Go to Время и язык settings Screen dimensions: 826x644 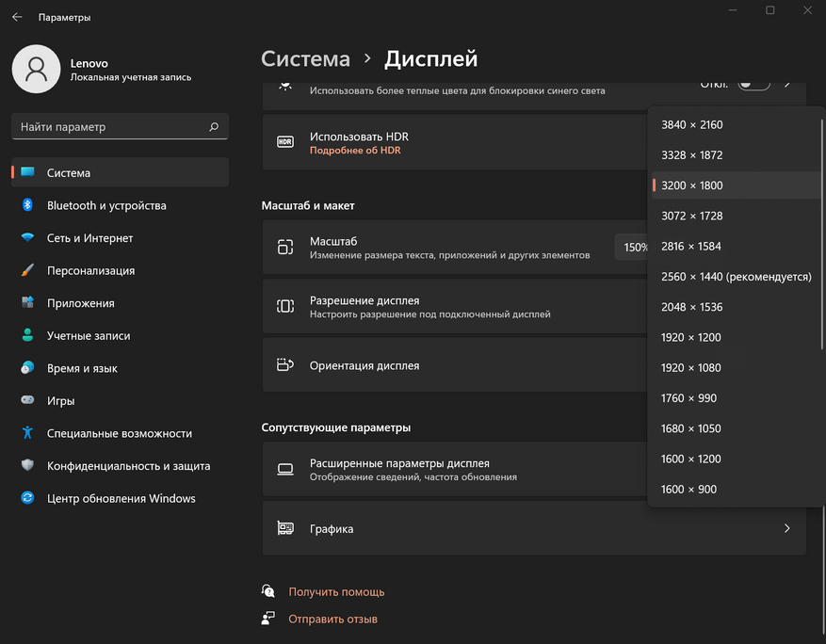(82, 368)
